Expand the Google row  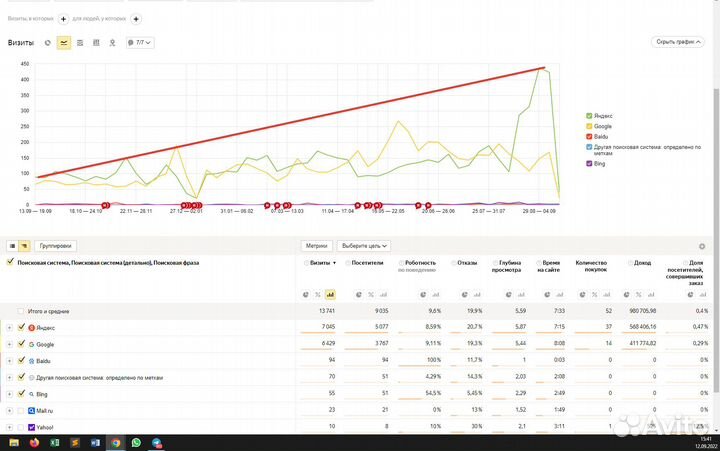(9, 344)
